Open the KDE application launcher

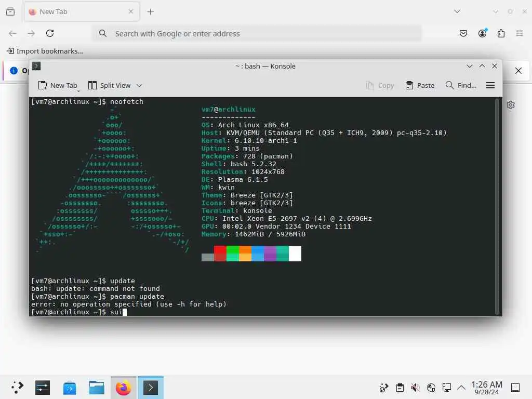17,387
